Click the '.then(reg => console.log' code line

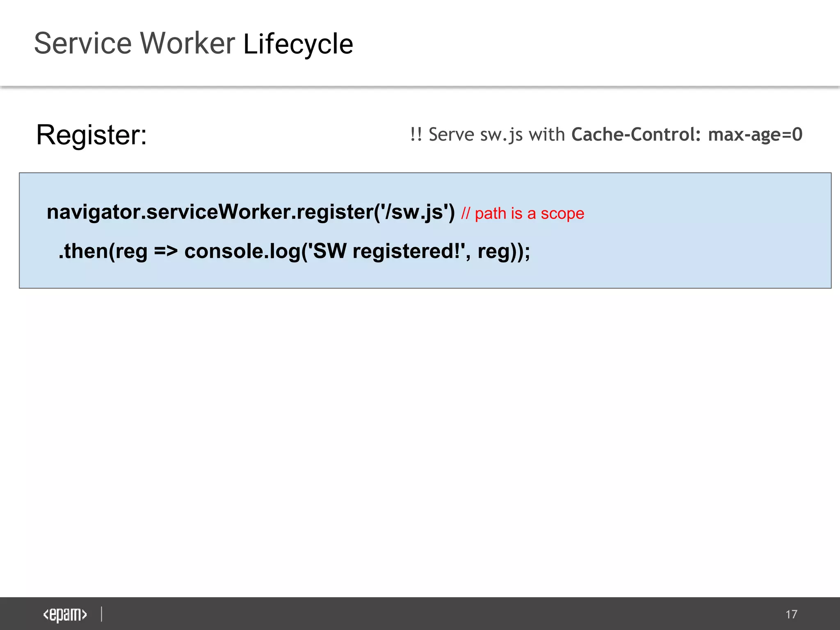[294, 251]
